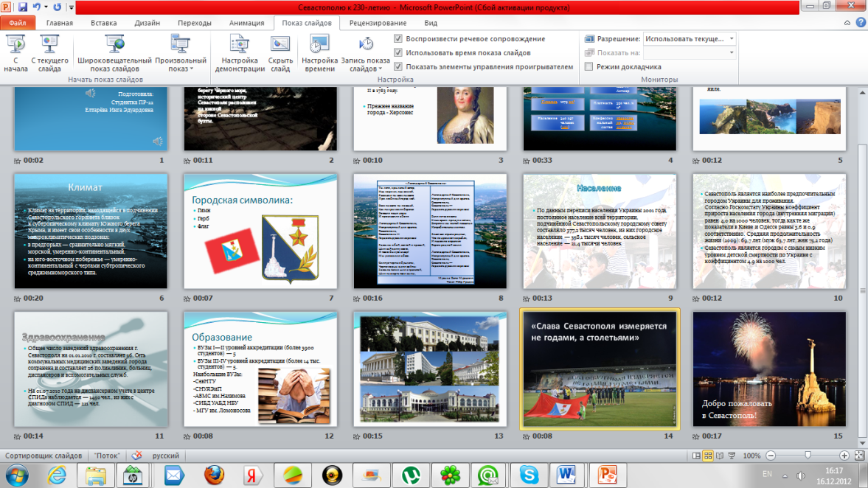
Task: Open the undo history dropdown arrow
Action: tap(46, 7)
